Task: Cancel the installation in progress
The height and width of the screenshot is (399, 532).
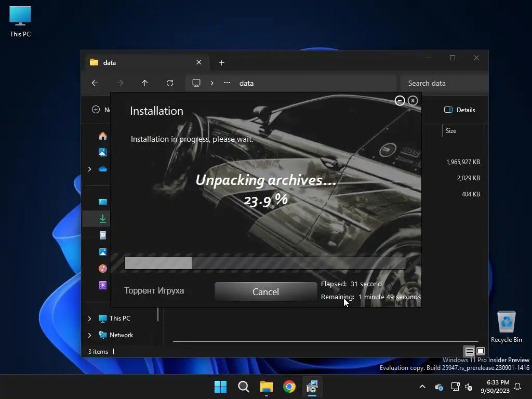Action: [x=265, y=291]
